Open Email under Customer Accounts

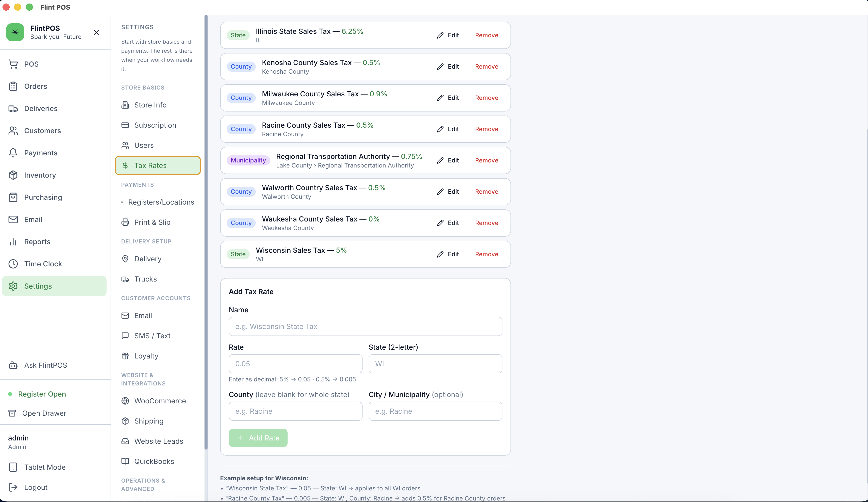pos(158,316)
